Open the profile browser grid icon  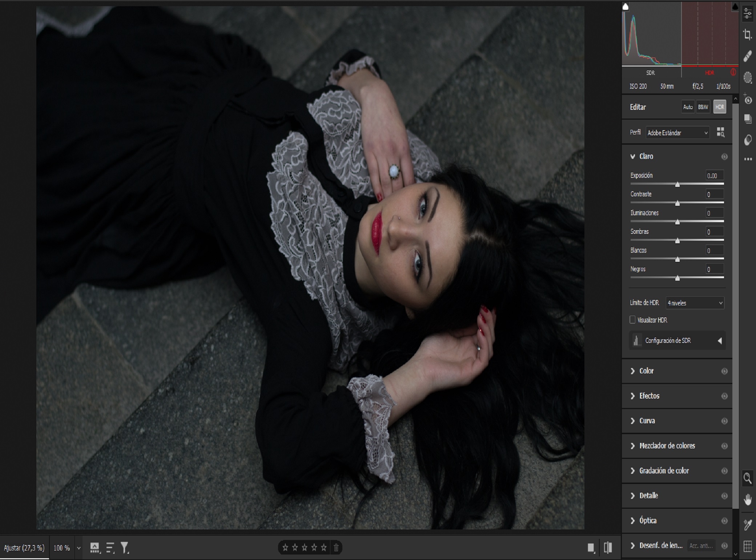[720, 132]
